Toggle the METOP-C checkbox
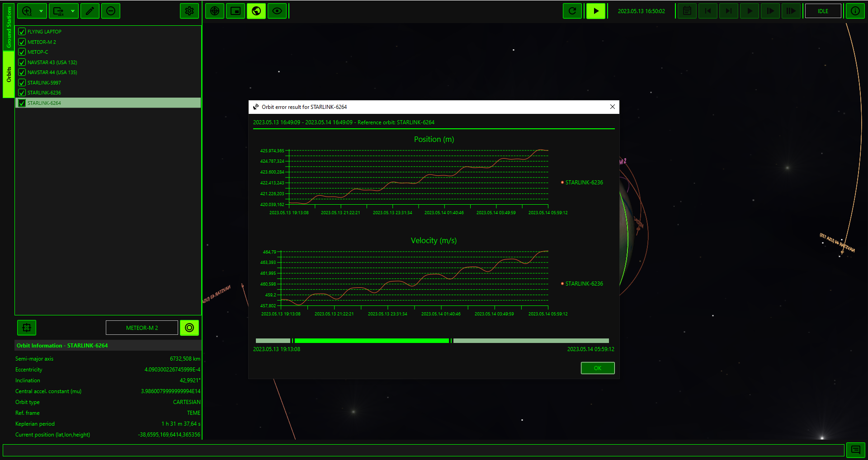Screen dimensions: 868x460 coord(22,52)
